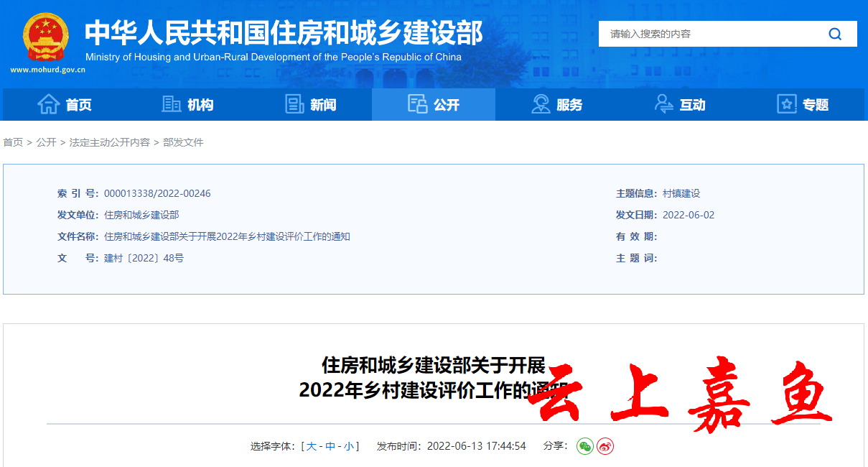The image size is (868, 467).
Task: Open 部发文件 breadcrumb link
Action: click(183, 142)
